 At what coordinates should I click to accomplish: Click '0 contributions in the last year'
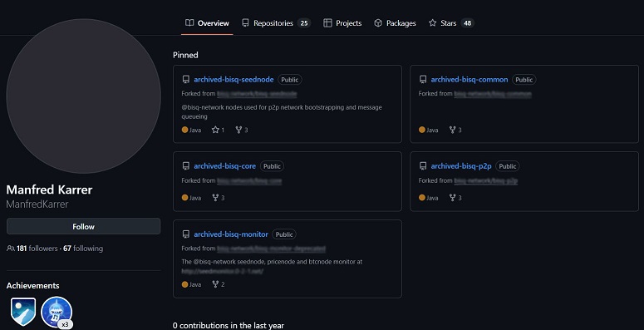(x=229, y=326)
